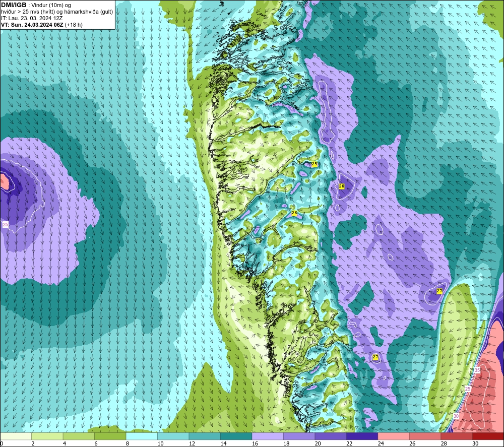This screenshot has width=504, height=447.
Task: Click the white contour label '30'
Action: coord(456,416)
